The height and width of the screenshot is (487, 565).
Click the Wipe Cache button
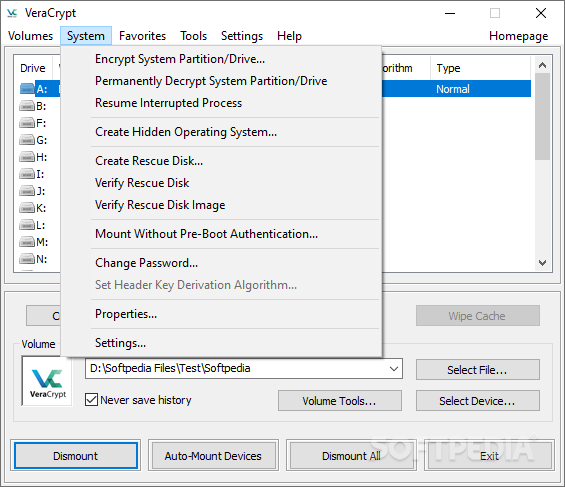click(477, 316)
